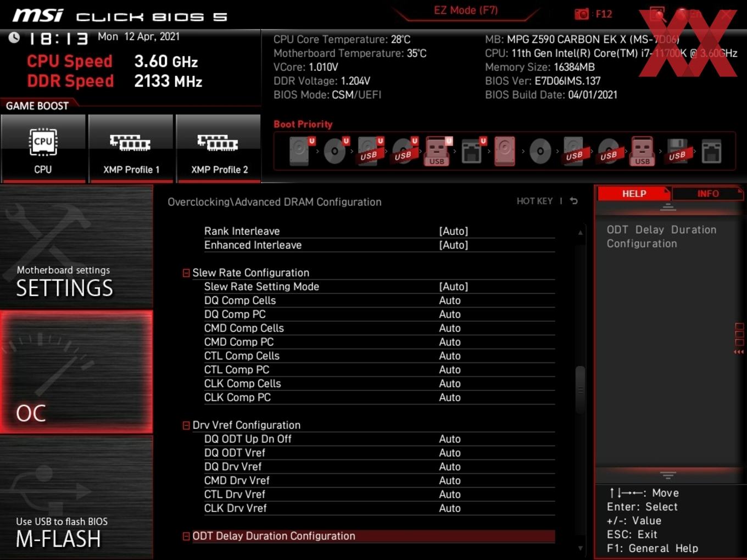
Task: Click the HOT KEY button
Action: pos(534,201)
